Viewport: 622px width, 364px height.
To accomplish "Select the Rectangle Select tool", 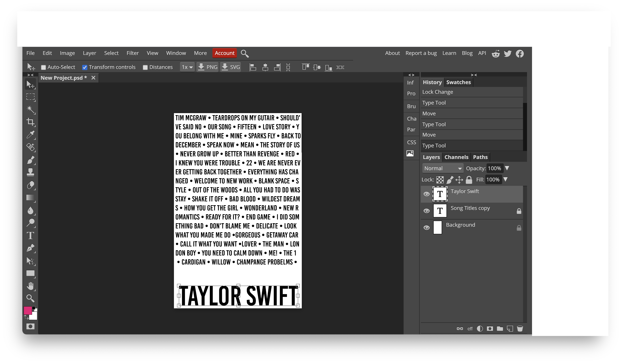I will (31, 97).
